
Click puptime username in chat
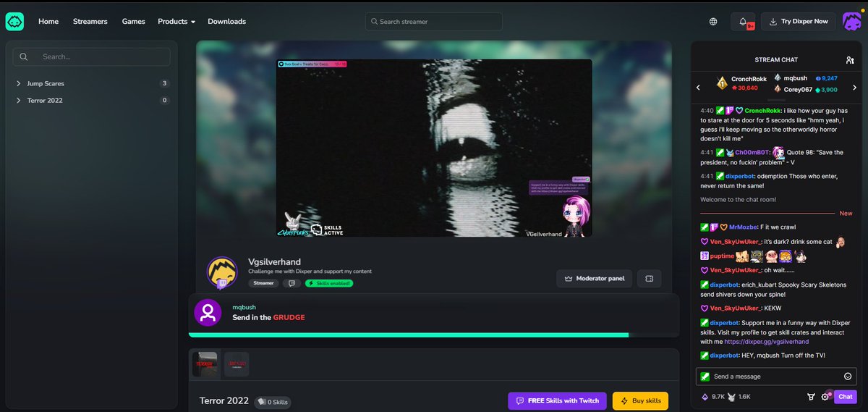click(x=722, y=256)
